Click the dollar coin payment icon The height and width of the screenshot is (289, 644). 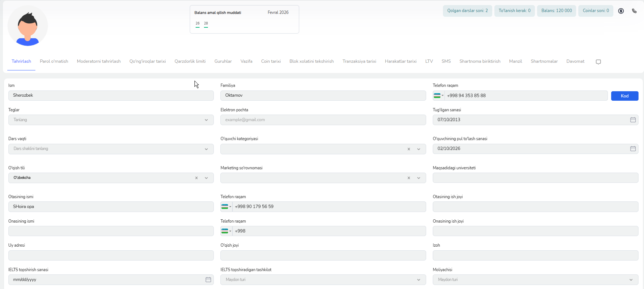(x=621, y=11)
